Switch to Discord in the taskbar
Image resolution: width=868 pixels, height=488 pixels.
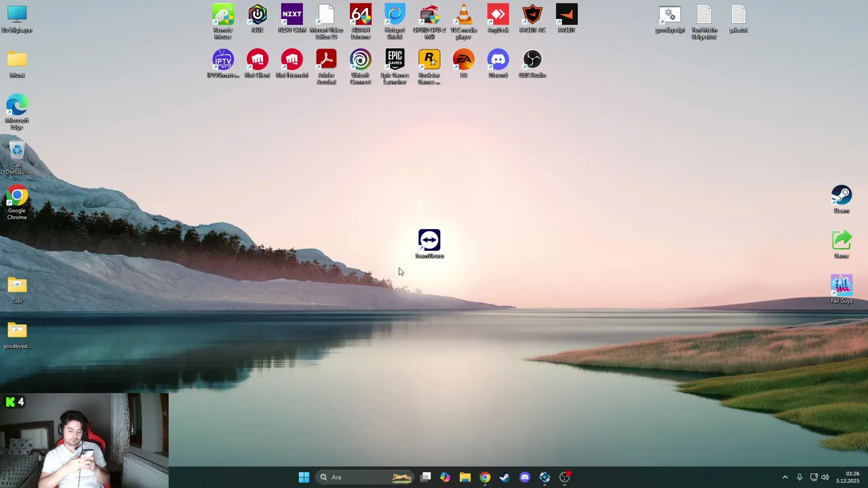(x=524, y=477)
